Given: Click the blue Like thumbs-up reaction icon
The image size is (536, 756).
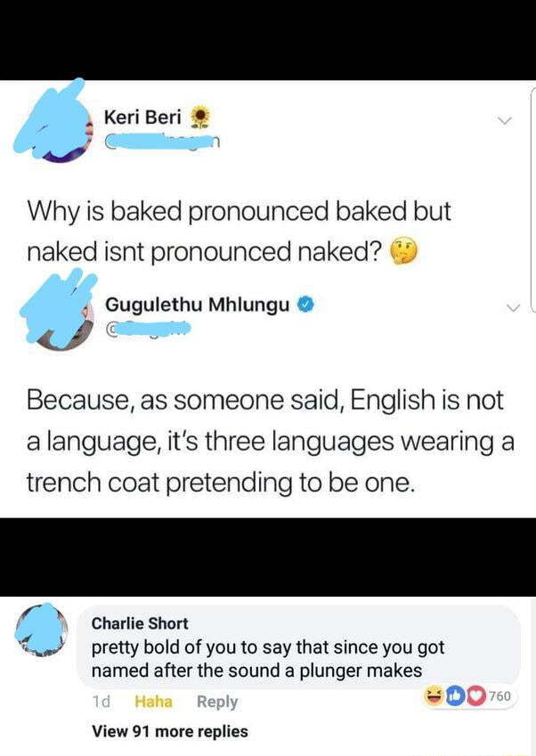Looking at the screenshot, I should tap(453, 695).
